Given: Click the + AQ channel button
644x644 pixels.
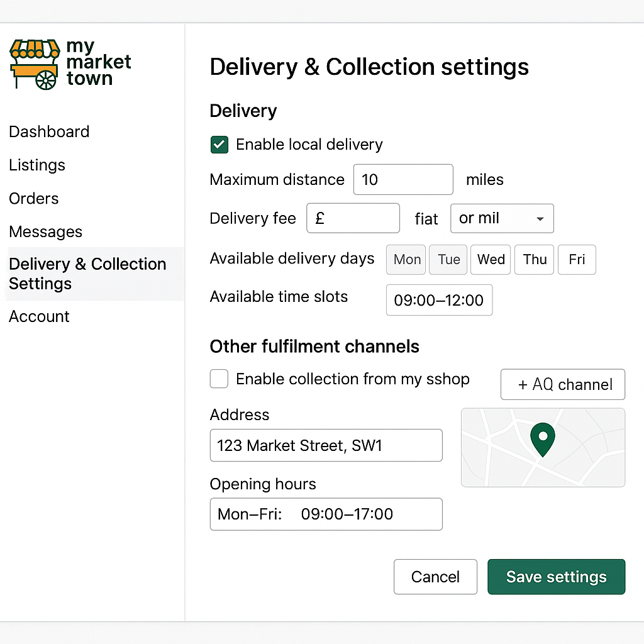Looking at the screenshot, I should click(x=562, y=384).
